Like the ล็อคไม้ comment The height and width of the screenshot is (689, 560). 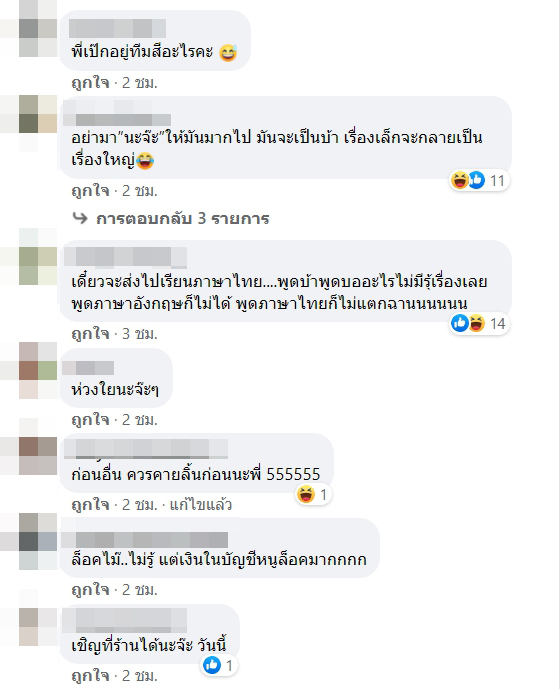(91, 590)
